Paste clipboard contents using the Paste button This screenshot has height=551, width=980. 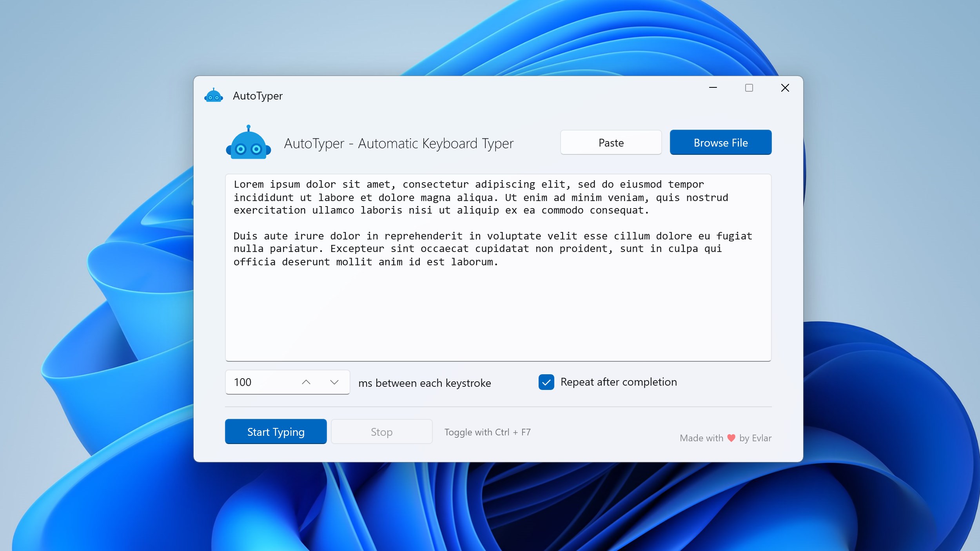(611, 142)
